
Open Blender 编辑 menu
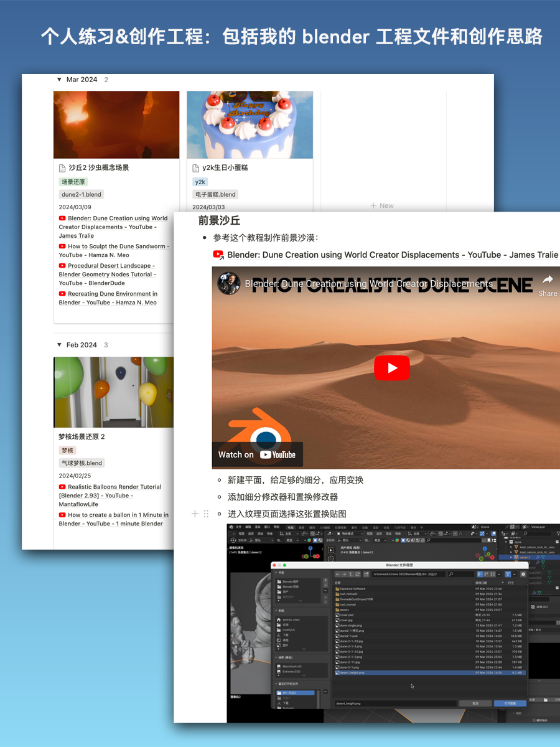(248, 527)
